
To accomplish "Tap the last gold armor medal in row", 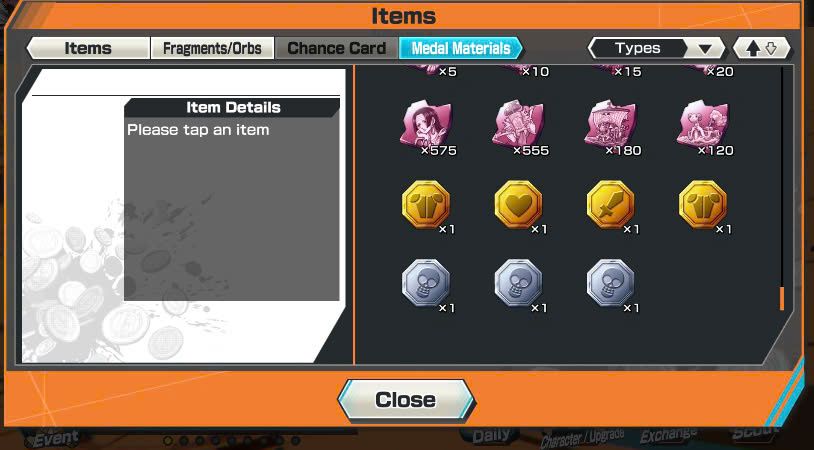I will tap(703, 204).
